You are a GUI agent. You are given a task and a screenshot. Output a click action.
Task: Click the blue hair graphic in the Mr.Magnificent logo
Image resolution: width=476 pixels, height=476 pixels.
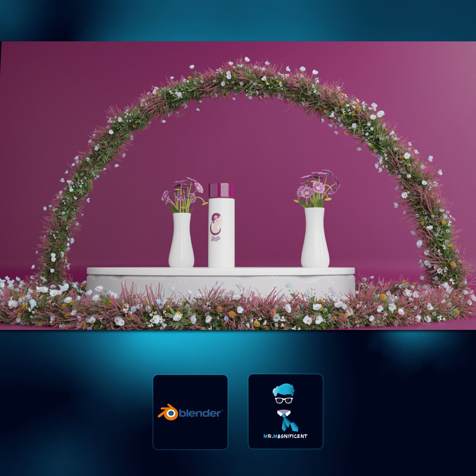pyautogui.click(x=284, y=390)
